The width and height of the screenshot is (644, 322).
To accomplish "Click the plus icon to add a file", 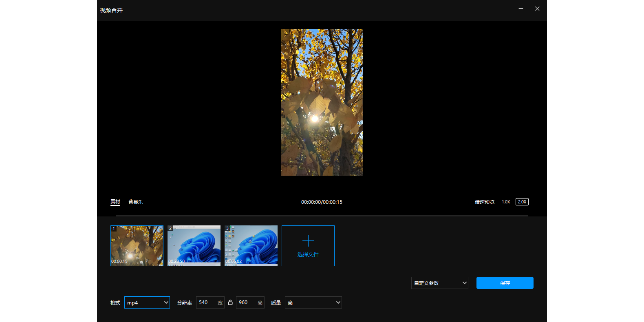I will (308, 241).
